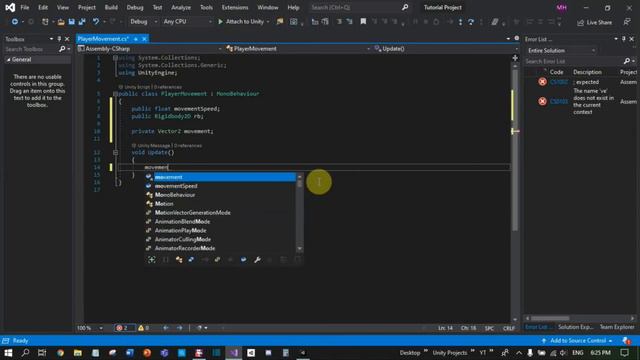This screenshot has width=640, height=360.
Task: Open the Entire Solution scope dropdown
Action: click(x=561, y=51)
